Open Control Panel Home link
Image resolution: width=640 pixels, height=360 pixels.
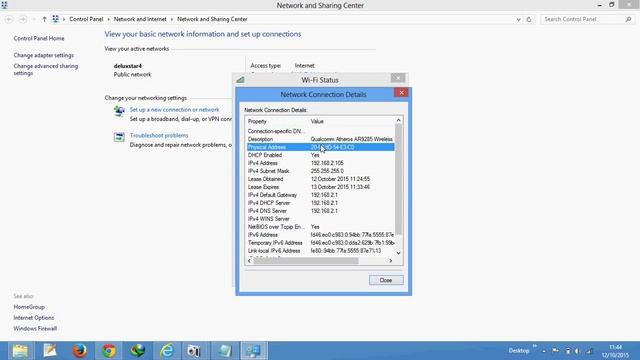click(x=39, y=38)
